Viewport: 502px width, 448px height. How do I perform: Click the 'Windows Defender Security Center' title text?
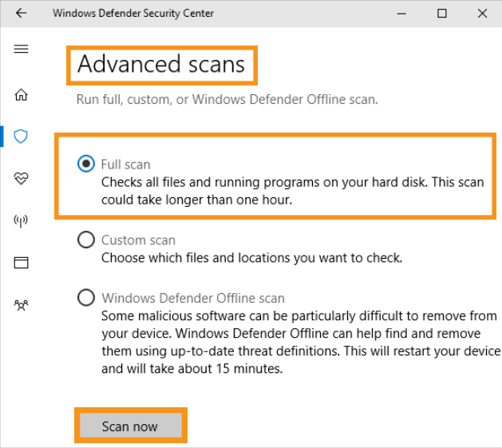click(133, 13)
